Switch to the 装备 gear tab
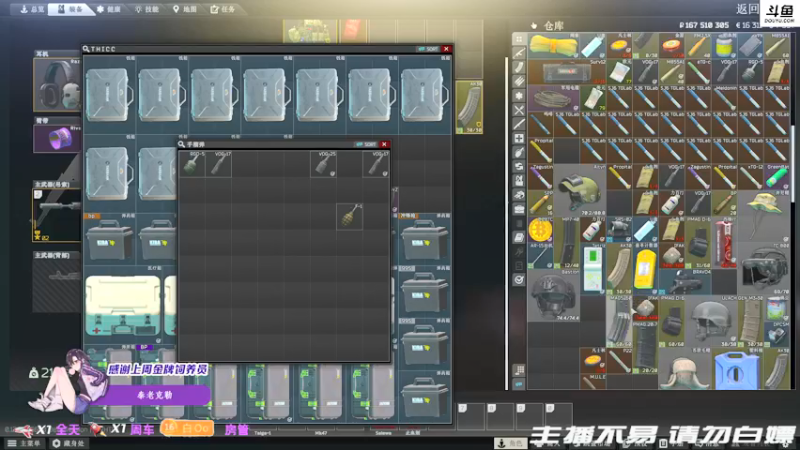800x450 pixels. 70,9
